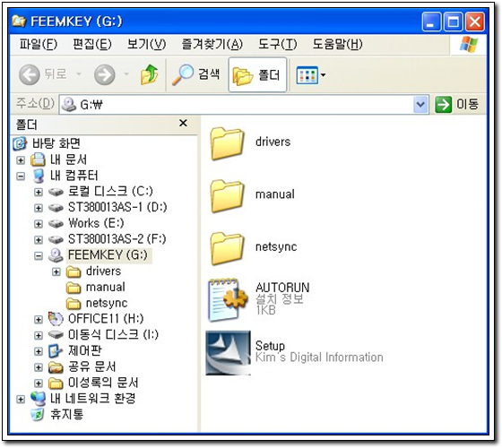Select 바탕 화면 in folder tree
The image size is (502, 448).
click(x=56, y=143)
